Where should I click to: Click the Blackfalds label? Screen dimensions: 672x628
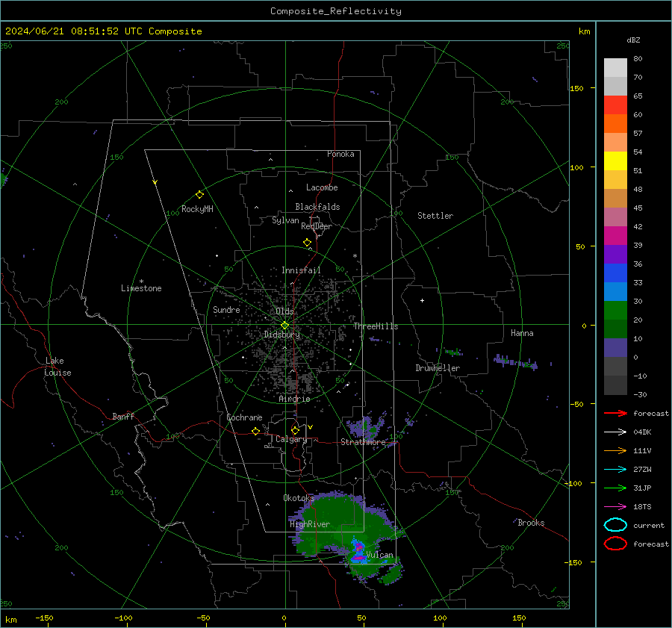point(317,207)
